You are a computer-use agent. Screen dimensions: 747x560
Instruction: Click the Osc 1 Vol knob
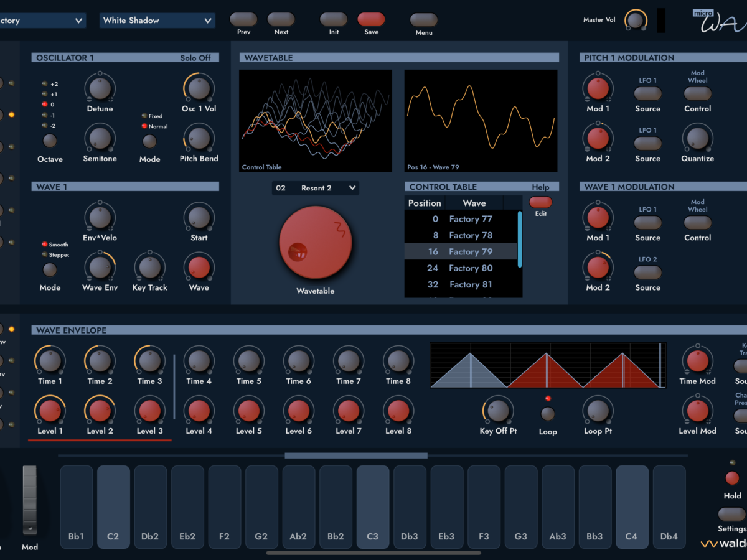pyautogui.click(x=199, y=88)
